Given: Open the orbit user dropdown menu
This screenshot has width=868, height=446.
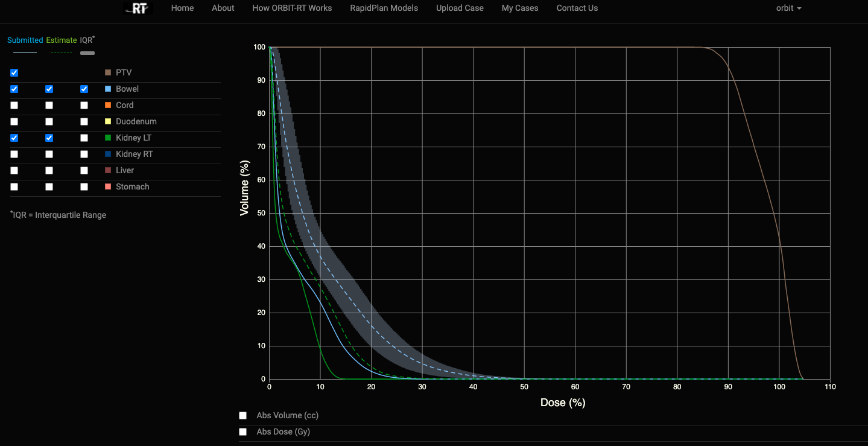Looking at the screenshot, I should [788, 8].
